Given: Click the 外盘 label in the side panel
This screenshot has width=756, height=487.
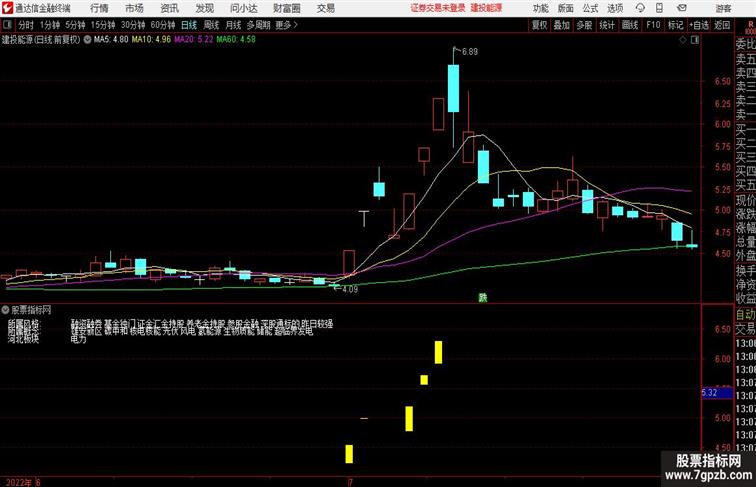Looking at the screenshot, I should [745, 256].
